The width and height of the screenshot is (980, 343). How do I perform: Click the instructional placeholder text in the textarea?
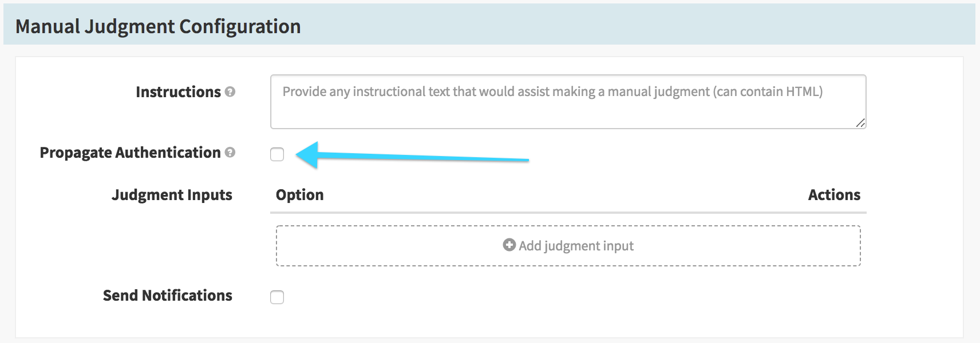tap(552, 91)
